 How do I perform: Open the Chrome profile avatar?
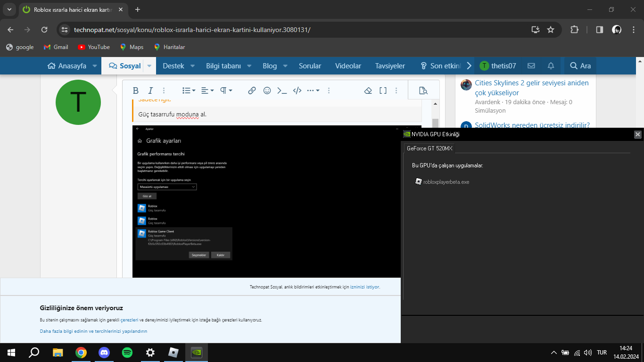pyautogui.click(x=617, y=30)
